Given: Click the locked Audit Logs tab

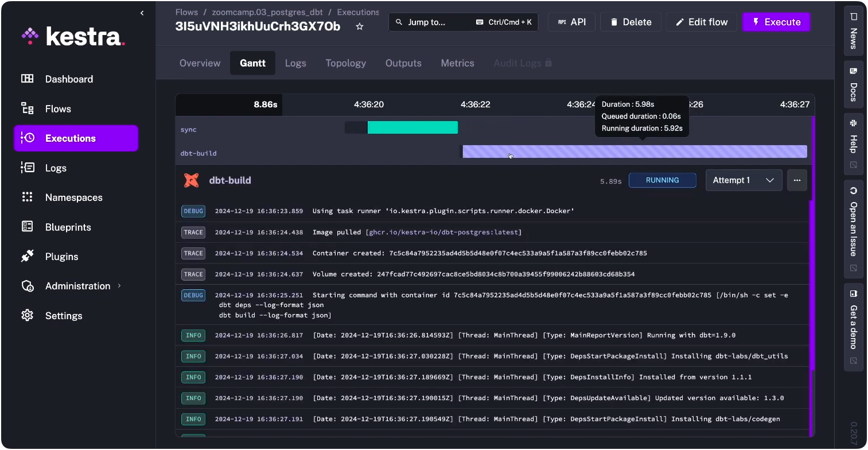Looking at the screenshot, I should pos(523,63).
